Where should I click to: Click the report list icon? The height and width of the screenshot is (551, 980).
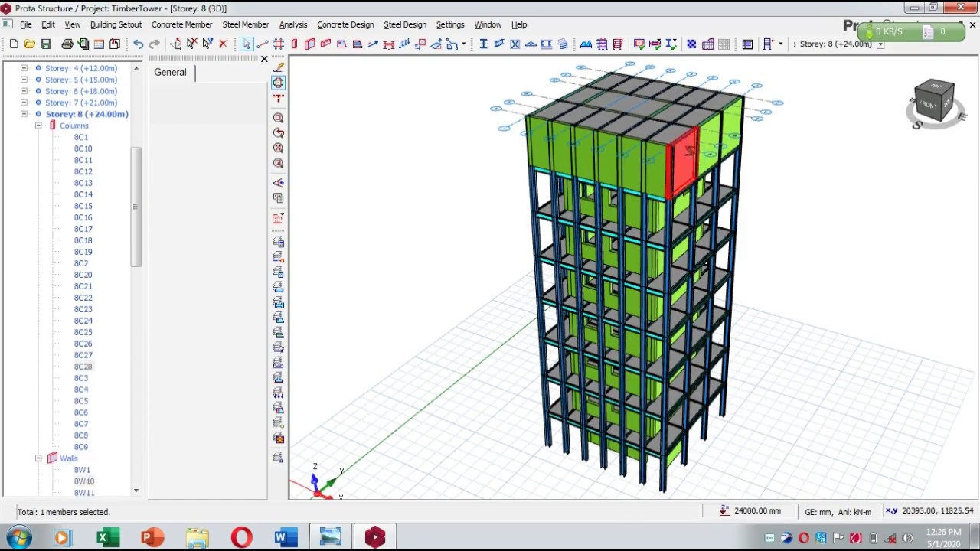747,44
